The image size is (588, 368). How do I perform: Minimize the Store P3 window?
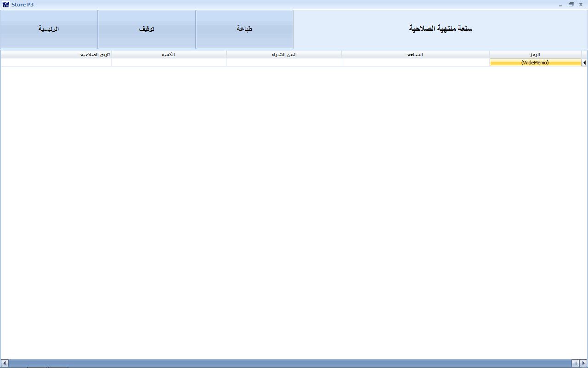coord(561,5)
